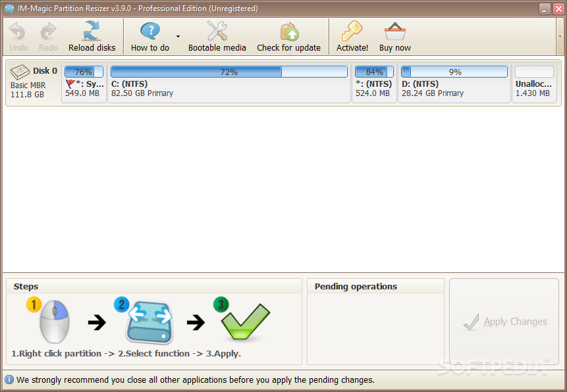Select the 524.0 MB NTFS partition

(x=374, y=83)
